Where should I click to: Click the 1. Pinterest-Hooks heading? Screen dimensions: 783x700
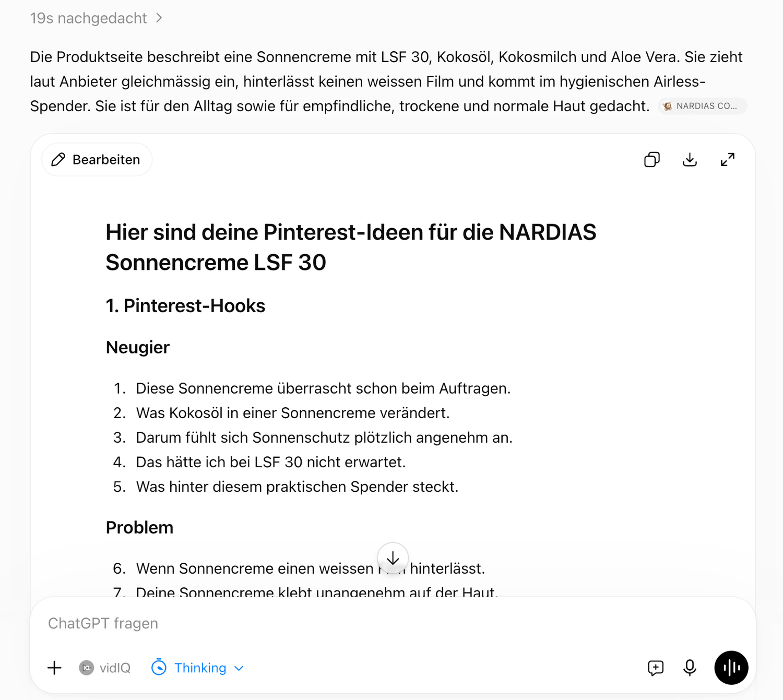click(185, 306)
